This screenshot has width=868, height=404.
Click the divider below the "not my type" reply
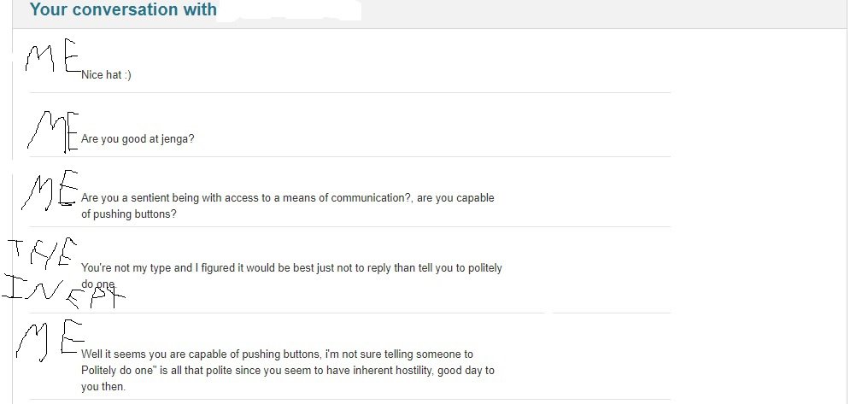350,313
